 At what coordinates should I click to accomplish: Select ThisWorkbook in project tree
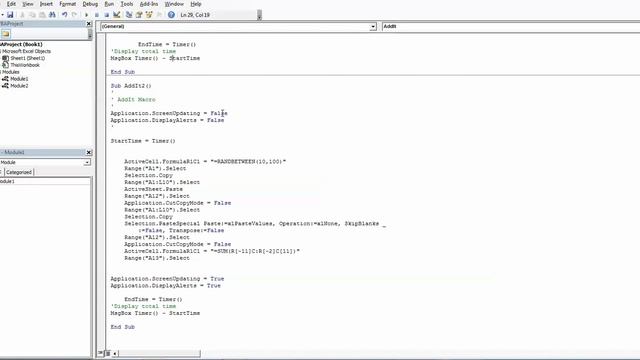25,65
